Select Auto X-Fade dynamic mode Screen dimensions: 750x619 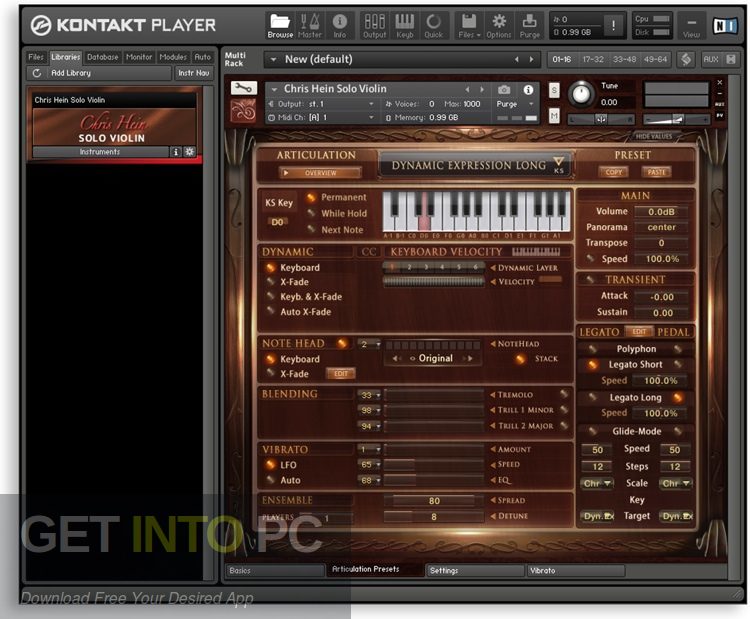270,311
